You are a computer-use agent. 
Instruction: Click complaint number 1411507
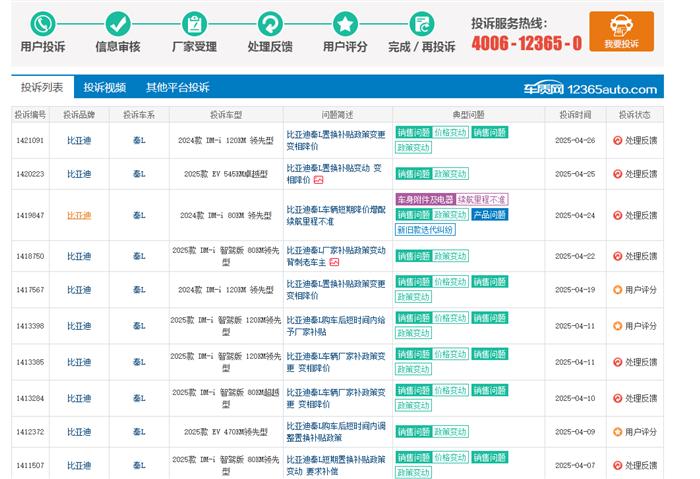point(30,465)
